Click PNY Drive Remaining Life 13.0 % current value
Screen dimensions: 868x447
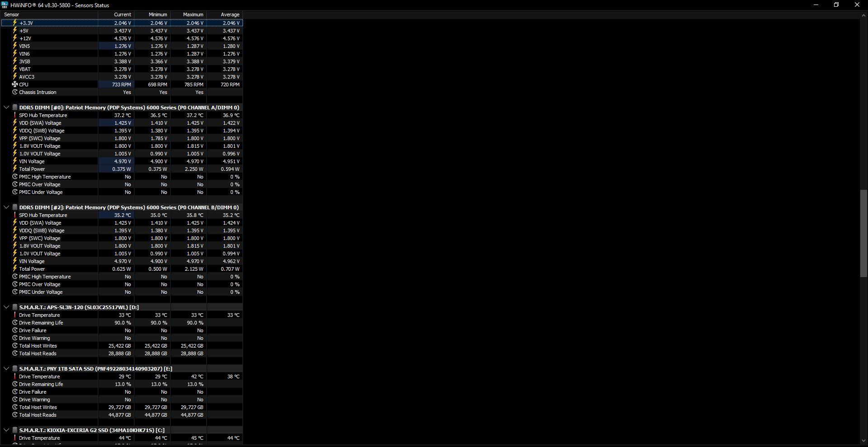(x=123, y=384)
